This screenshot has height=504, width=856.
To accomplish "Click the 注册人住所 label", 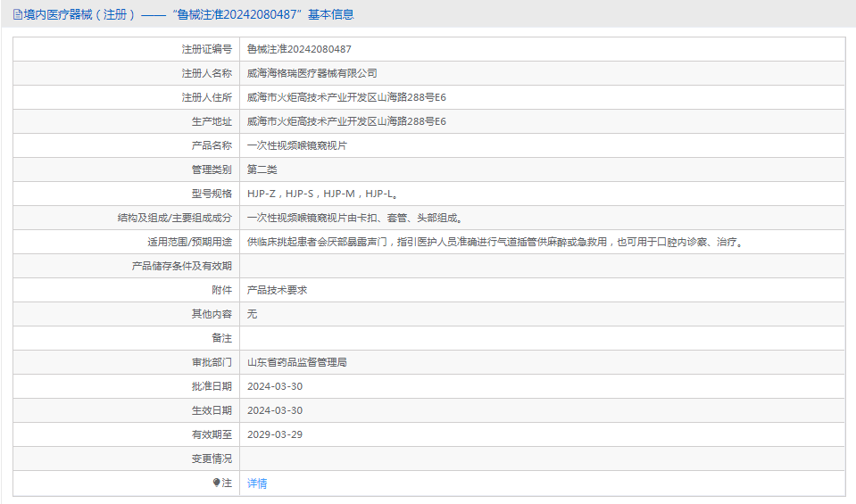I will coord(207,97).
